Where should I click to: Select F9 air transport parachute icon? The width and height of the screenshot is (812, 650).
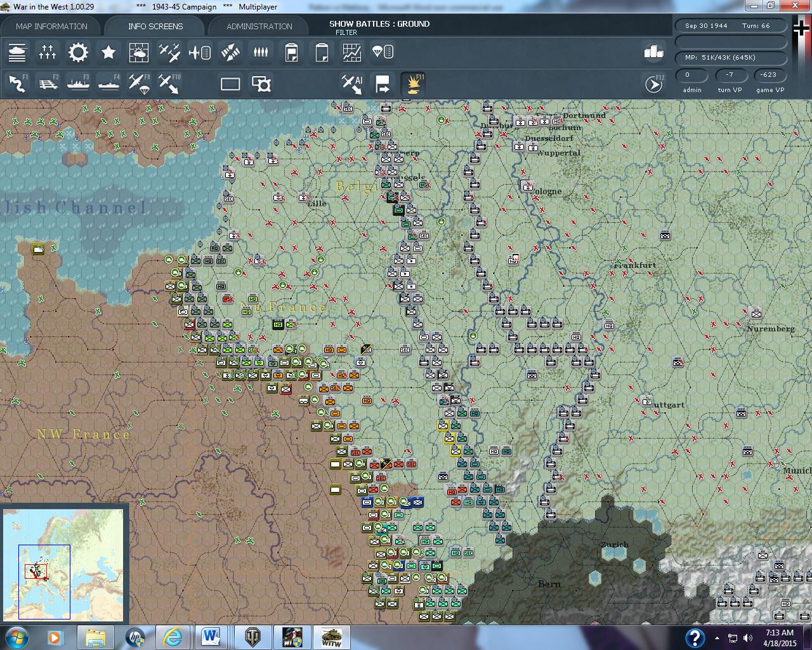coord(139,84)
